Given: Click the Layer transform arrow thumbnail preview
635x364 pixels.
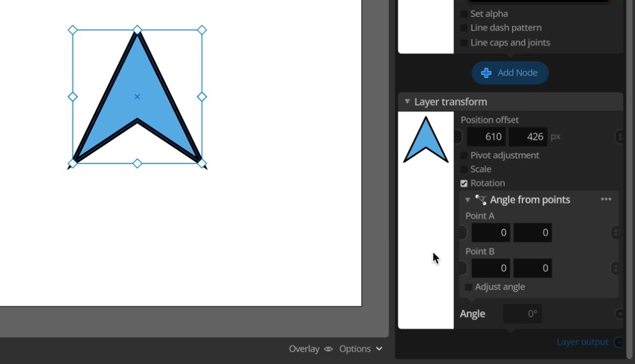Looking at the screenshot, I should 425,140.
